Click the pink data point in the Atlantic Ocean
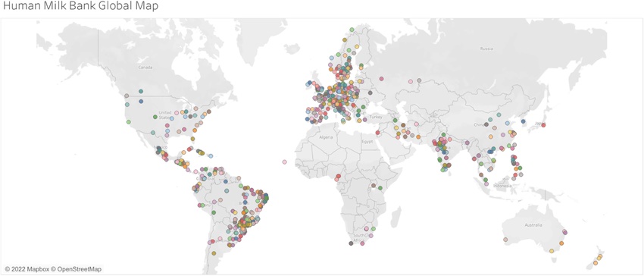 284,162
